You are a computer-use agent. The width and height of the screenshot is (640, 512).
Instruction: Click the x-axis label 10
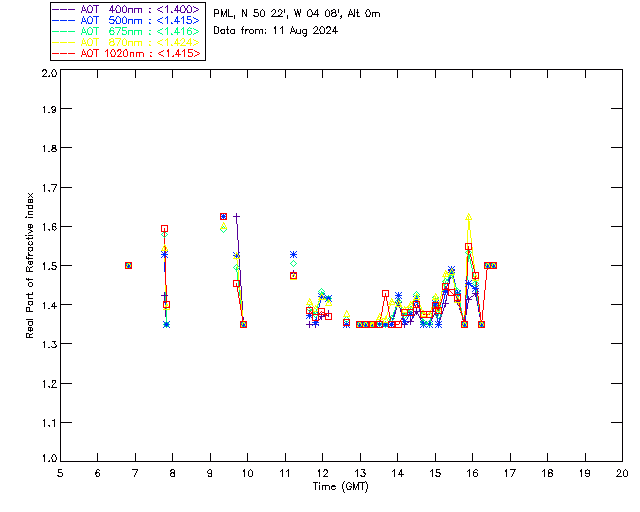[247, 474]
